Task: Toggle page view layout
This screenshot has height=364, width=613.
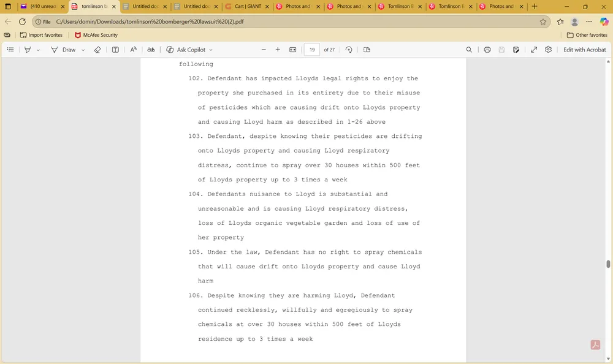Action: coord(367,50)
